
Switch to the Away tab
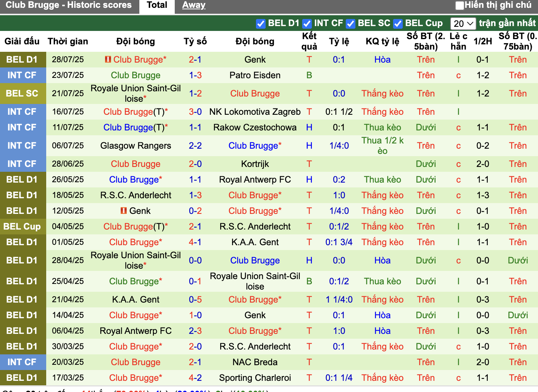(194, 5)
